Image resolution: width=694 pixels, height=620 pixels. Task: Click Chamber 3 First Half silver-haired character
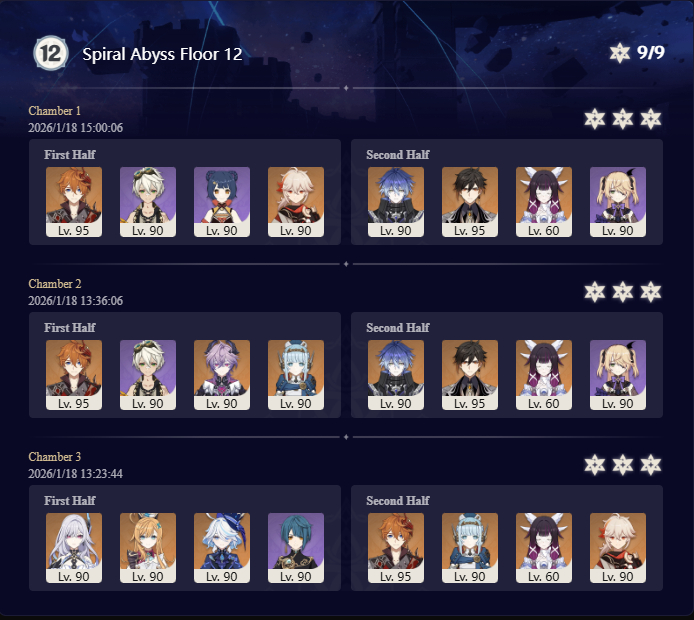point(74,548)
